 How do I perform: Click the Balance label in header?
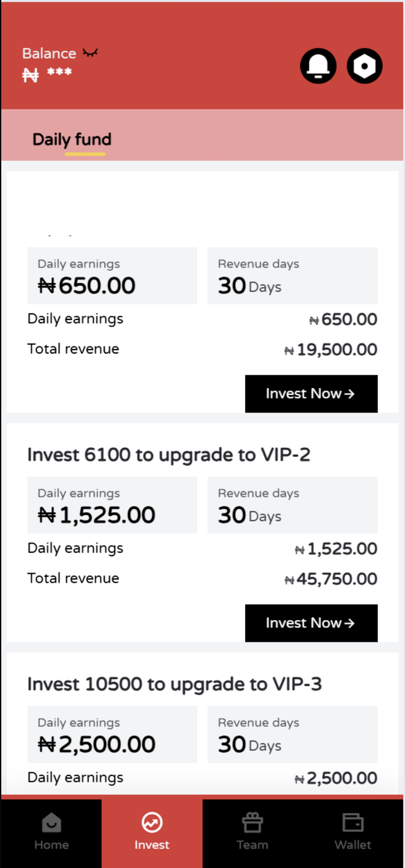[x=49, y=53]
